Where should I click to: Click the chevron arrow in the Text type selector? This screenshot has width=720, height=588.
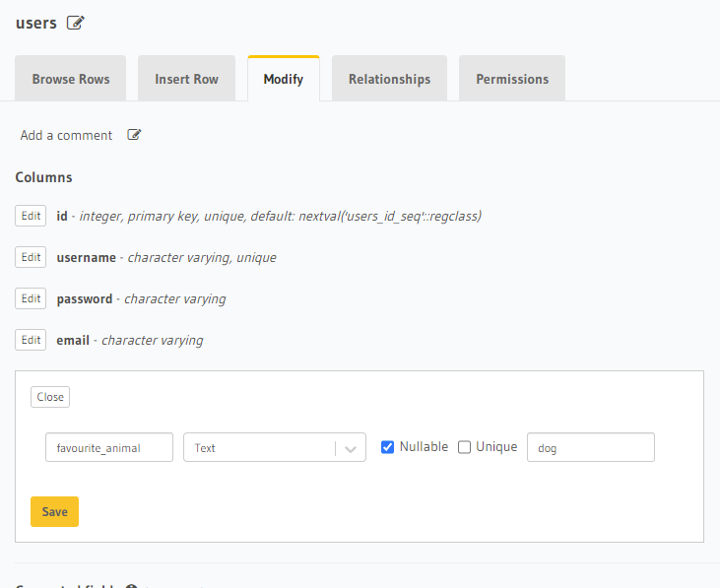coord(350,448)
